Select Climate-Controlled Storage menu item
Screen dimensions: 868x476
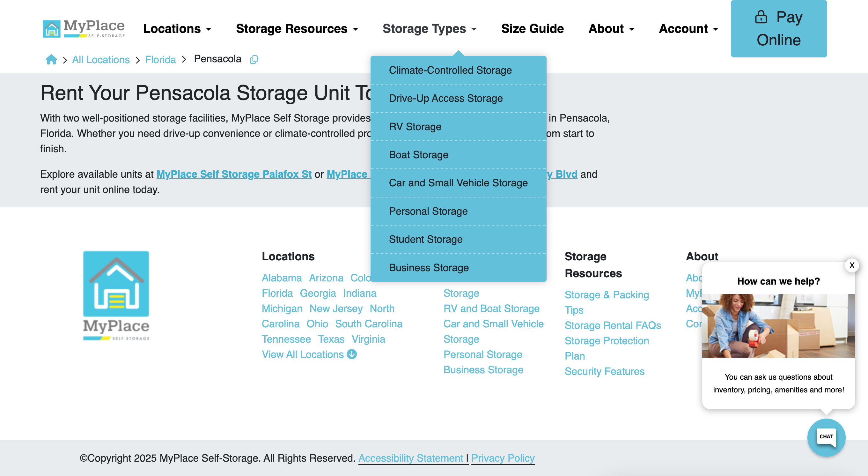click(x=450, y=70)
